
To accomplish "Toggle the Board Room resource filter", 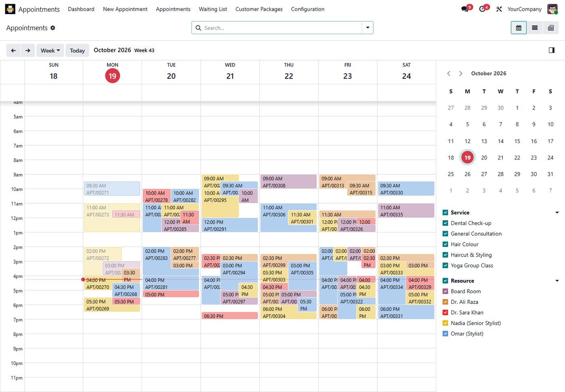I will coord(445,291).
